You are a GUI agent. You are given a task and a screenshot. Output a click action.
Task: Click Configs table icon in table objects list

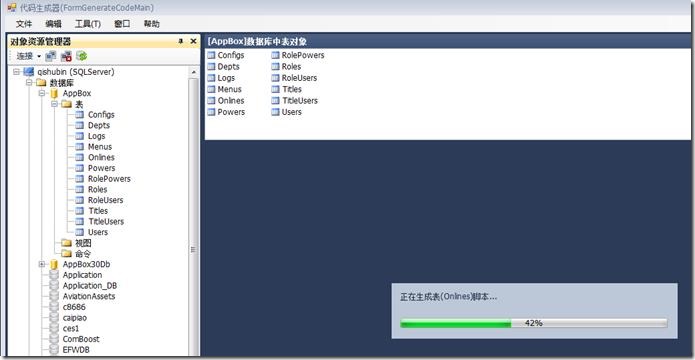[x=211, y=55]
